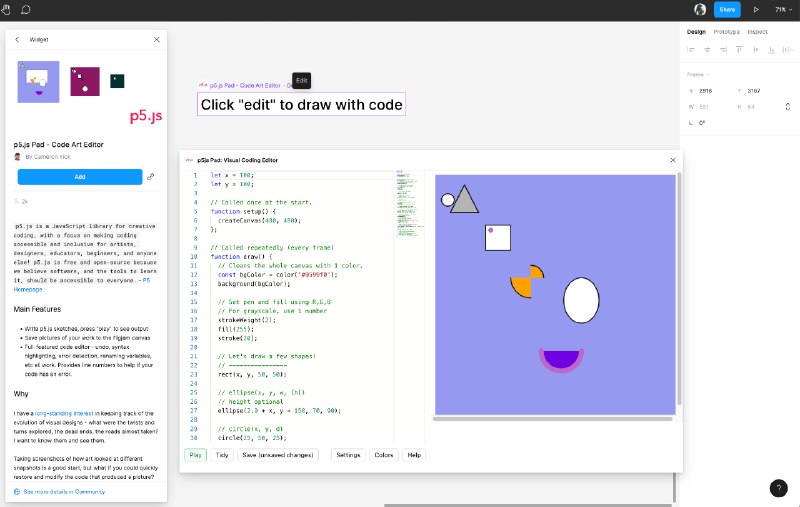Open the Colors button in editor

(383, 455)
